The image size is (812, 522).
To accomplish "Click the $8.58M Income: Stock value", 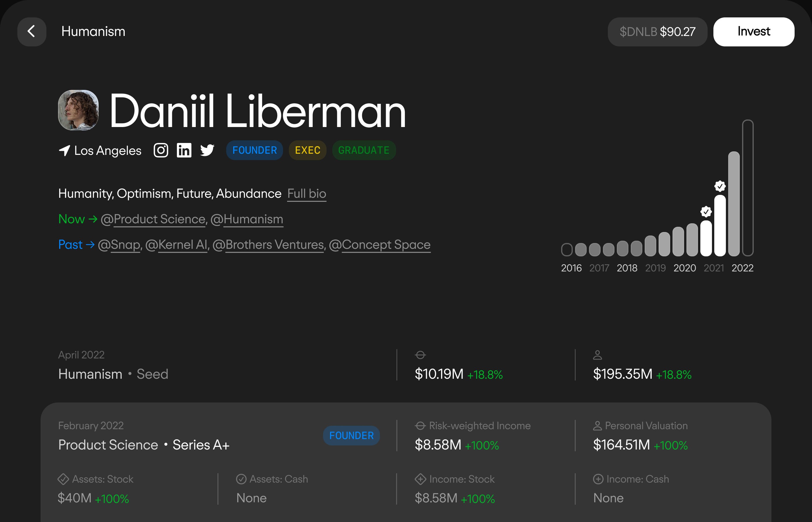I will (436, 498).
